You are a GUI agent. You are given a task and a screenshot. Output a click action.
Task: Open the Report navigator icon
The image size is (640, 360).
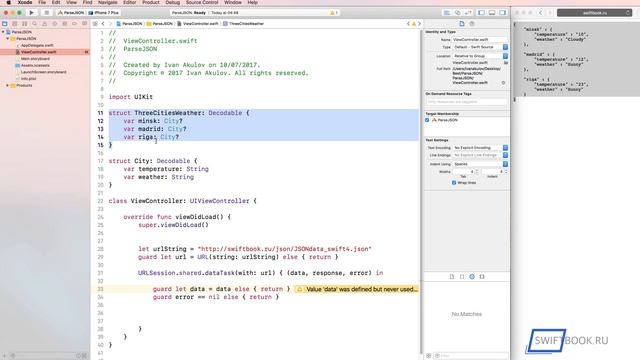click(84, 24)
